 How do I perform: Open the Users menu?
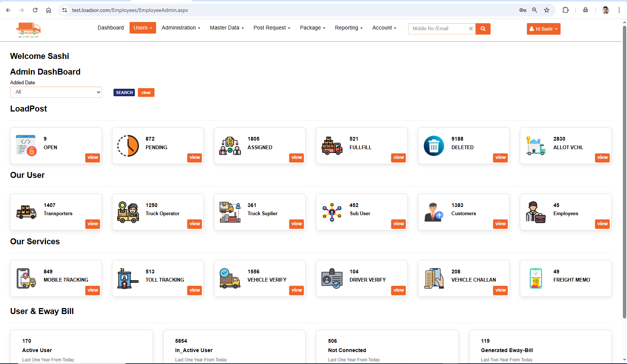(143, 28)
